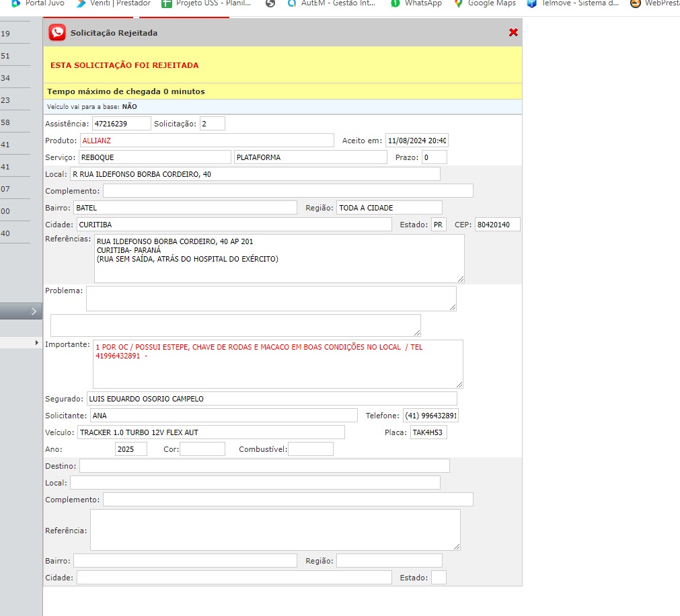Viewport: 680px width, 616px height.
Task: Click the resize handle of Referências textarea
Action: (460, 278)
